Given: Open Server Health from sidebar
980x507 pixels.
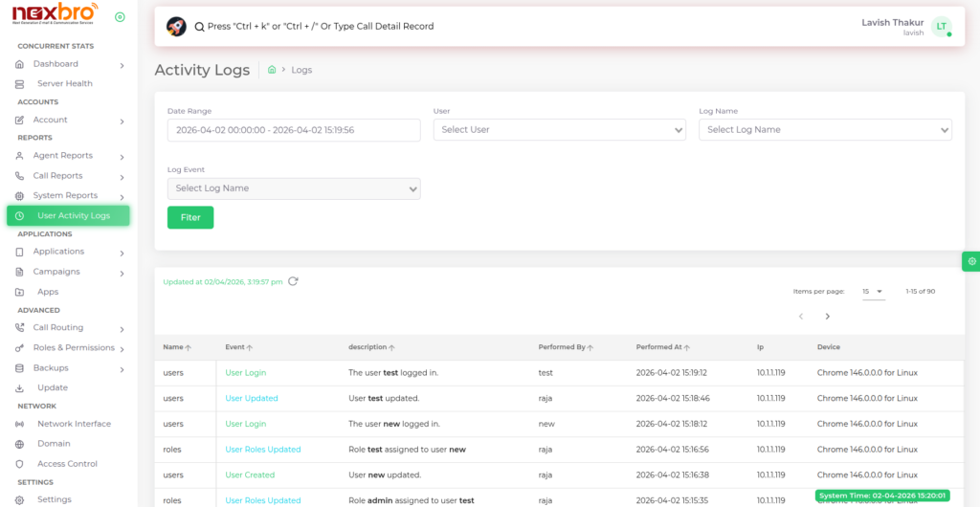Looking at the screenshot, I should (64, 83).
